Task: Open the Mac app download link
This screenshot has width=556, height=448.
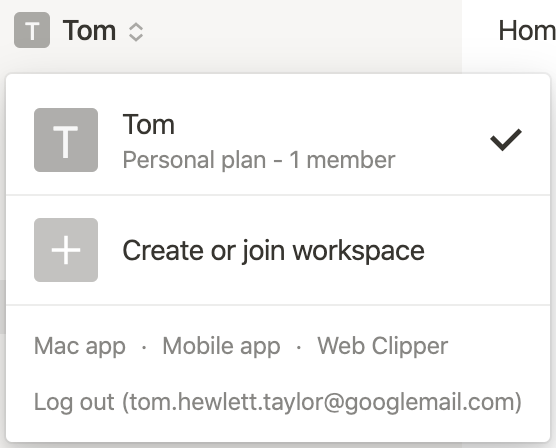Action: point(80,346)
